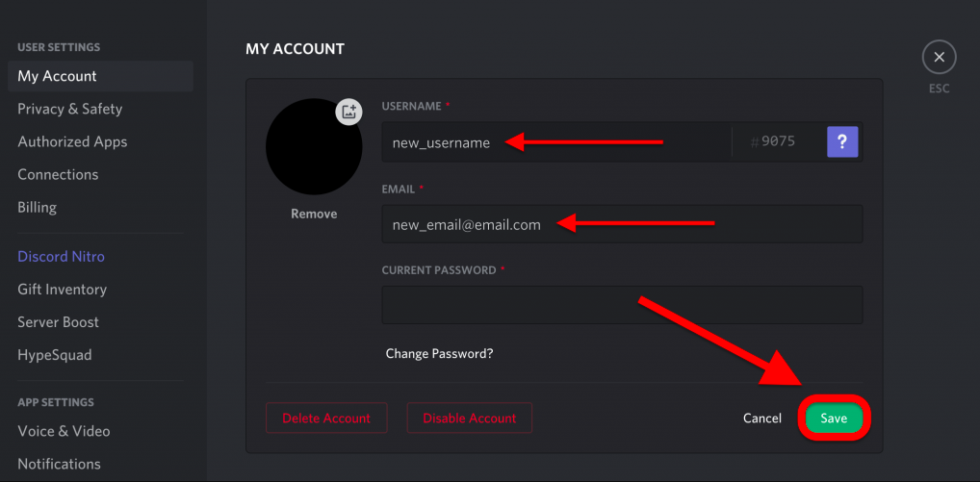Click the upload avatar image icon
This screenshot has width=980, height=482.
pyautogui.click(x=348, y=112)
